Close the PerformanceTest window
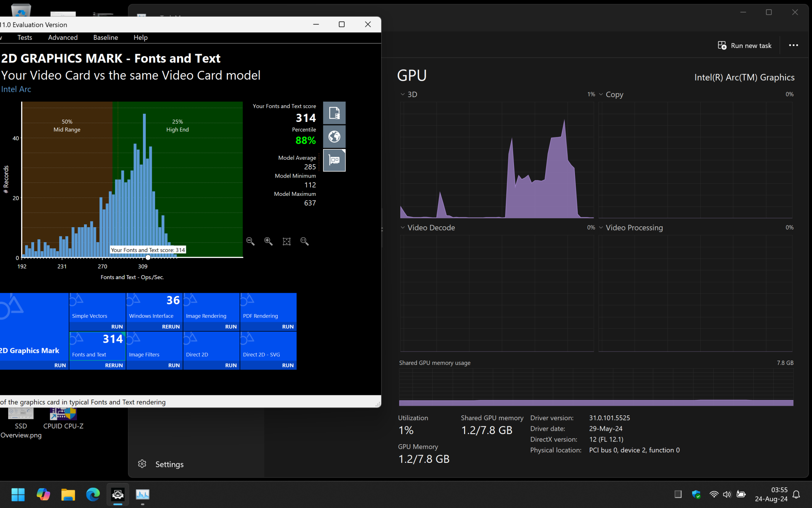The image size is (812, 508). (368, 24)
